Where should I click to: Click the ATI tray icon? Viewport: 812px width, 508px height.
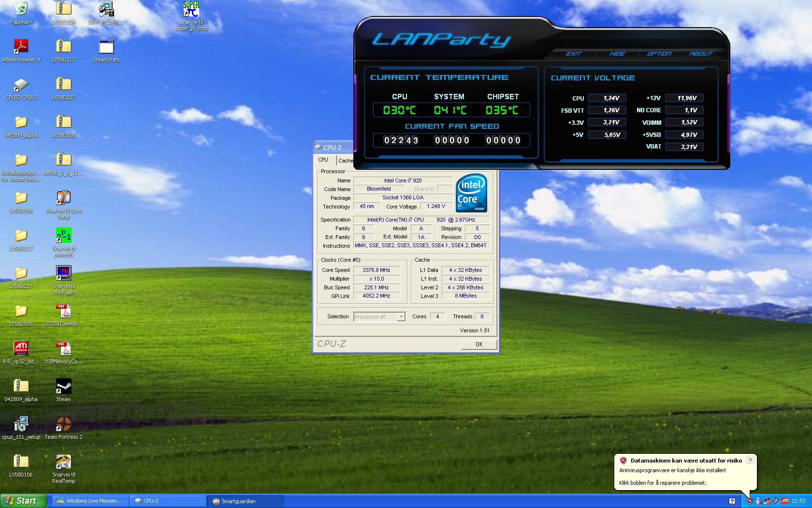click(x=785, y=501)
